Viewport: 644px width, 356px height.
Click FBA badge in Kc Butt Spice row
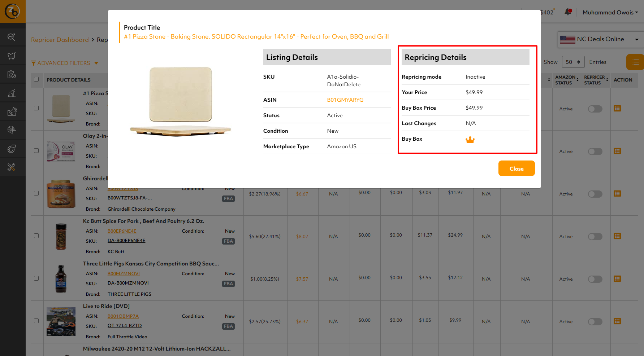(x=228, y=241)
